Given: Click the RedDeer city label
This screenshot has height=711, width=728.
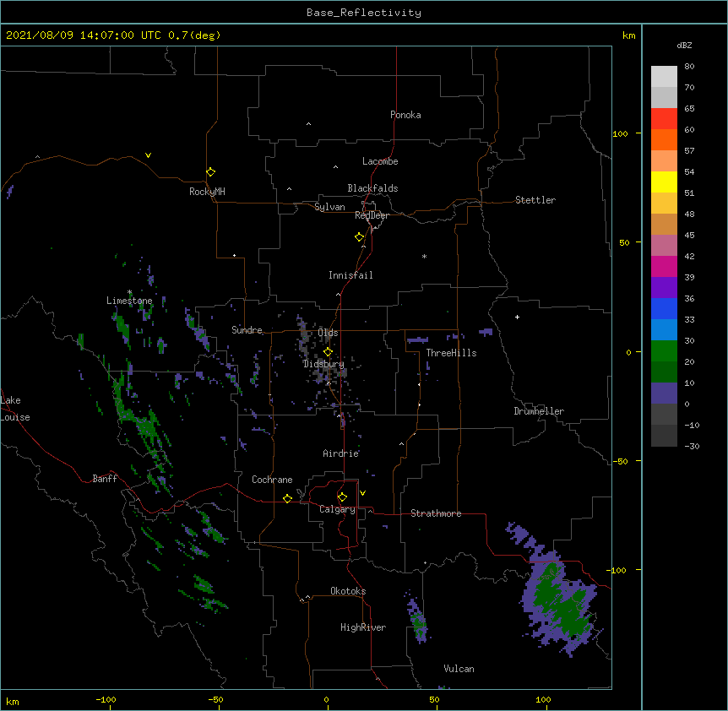Looking at the screenshot, I should [372, 215].
